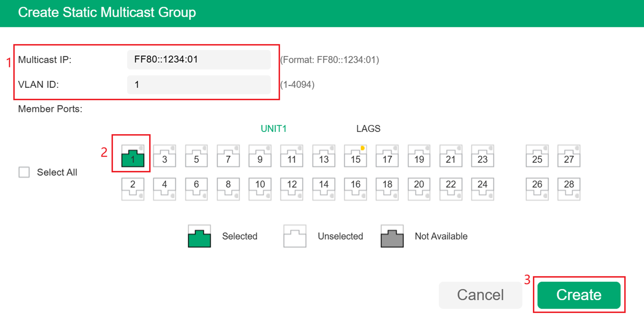Select member port 10
This screenshot has height=324, width=644.
click(x=260, y=188)
